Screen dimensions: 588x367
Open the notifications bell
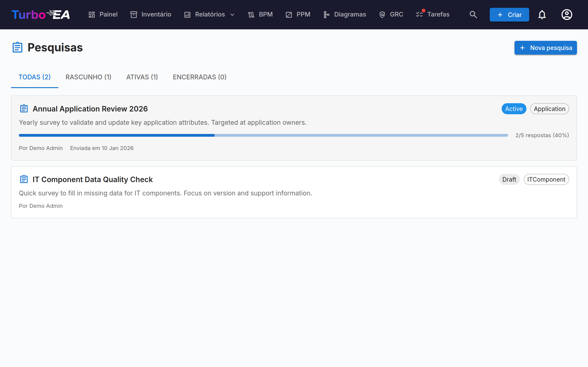542,14
